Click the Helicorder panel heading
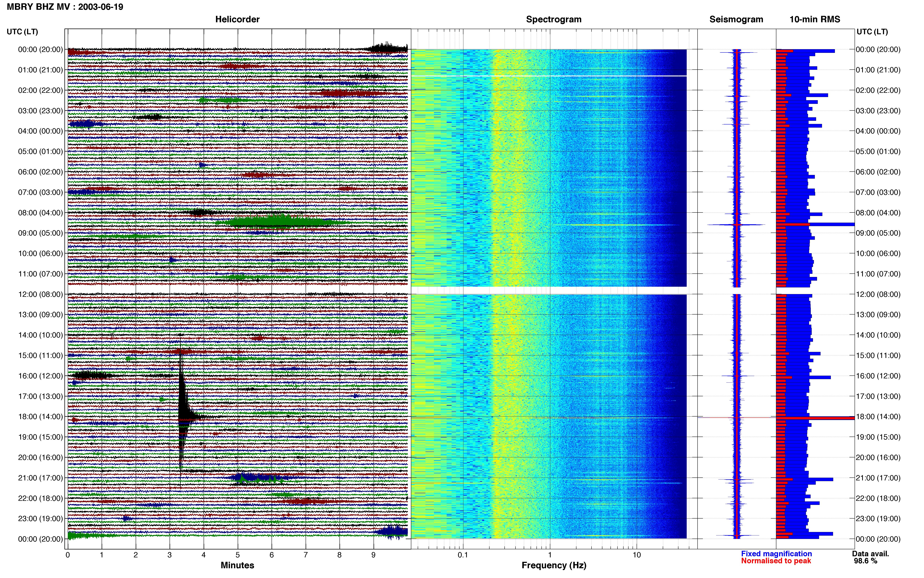This screenshot has height=578, width=924. 237,20
